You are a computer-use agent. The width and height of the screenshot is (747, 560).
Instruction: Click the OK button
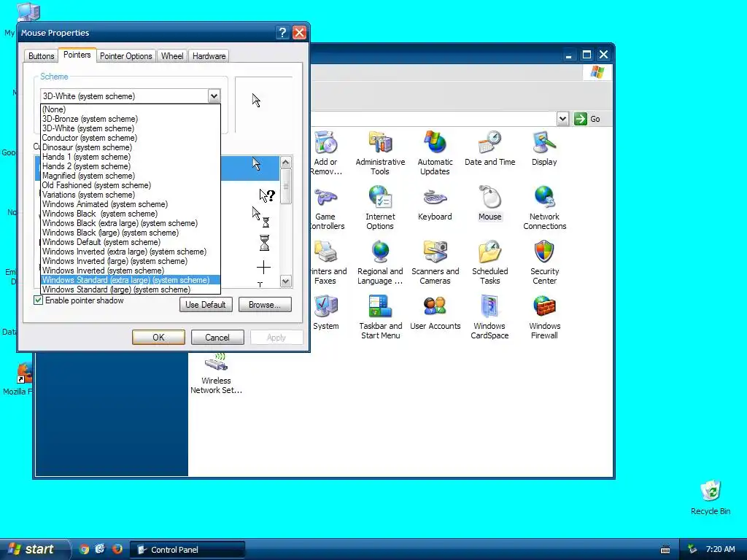[x=158, y=337]
